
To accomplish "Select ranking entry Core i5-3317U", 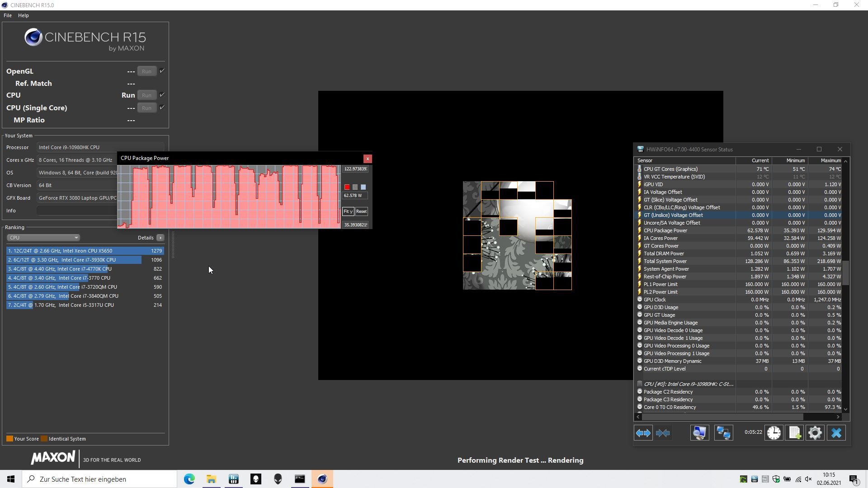I will tap(85, 305).
